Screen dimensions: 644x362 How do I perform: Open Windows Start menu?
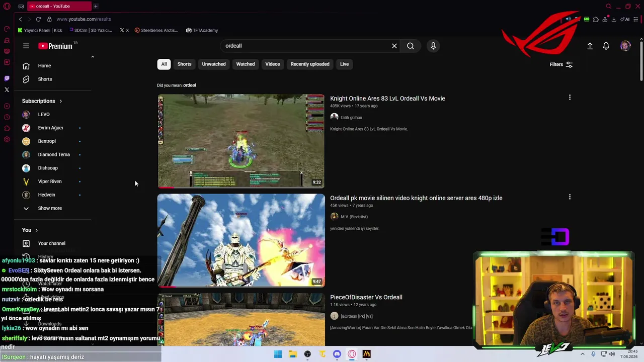click(x=278, y=354)
